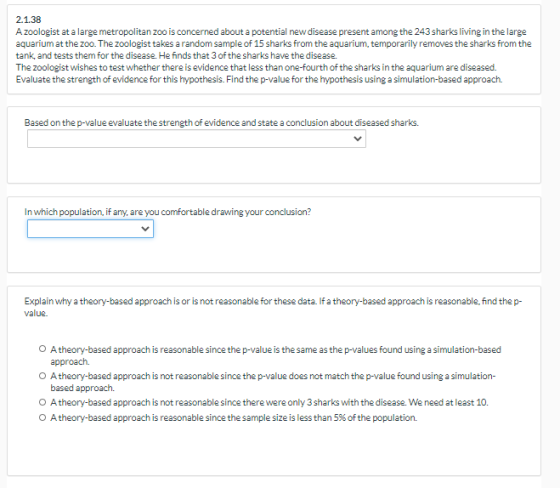The image size is (560, 488).
Task: Click the sentence 'The zoologist wishes to test whether'
Action: point(256,67)
